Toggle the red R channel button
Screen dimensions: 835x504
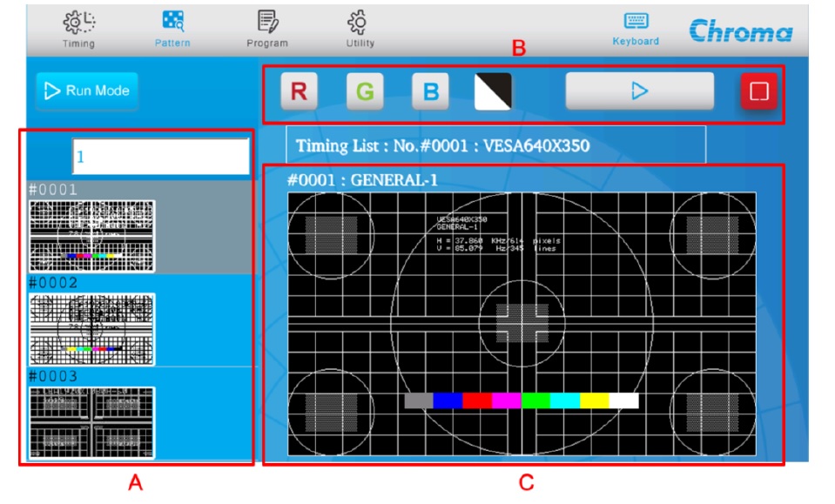[299, 91]
